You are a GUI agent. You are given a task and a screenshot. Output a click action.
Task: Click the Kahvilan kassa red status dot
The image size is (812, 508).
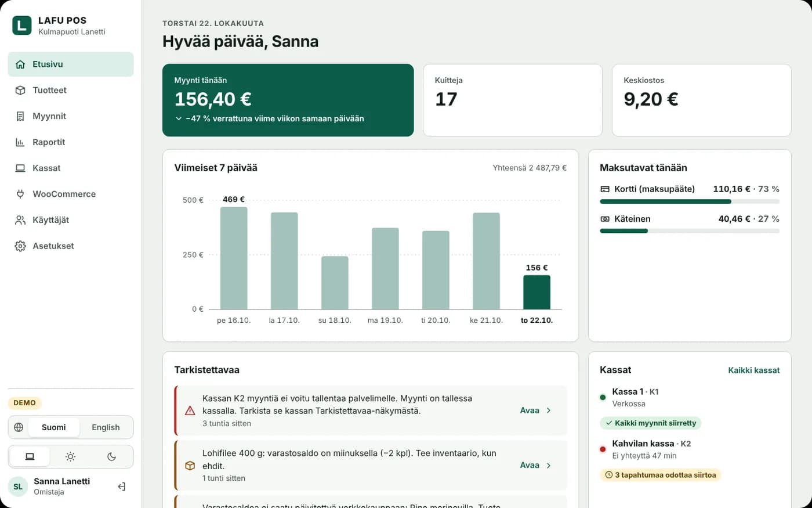(x=603, y=449)
